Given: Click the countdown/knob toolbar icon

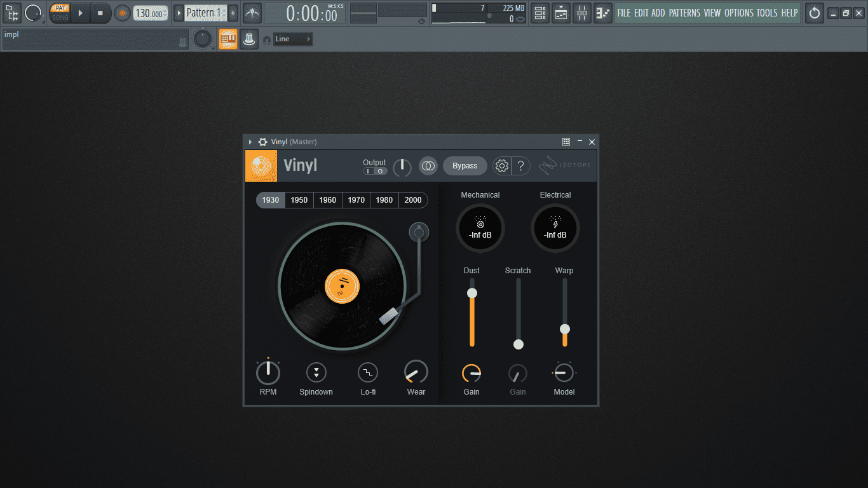Looking at the screenshot, I should 249,39.
